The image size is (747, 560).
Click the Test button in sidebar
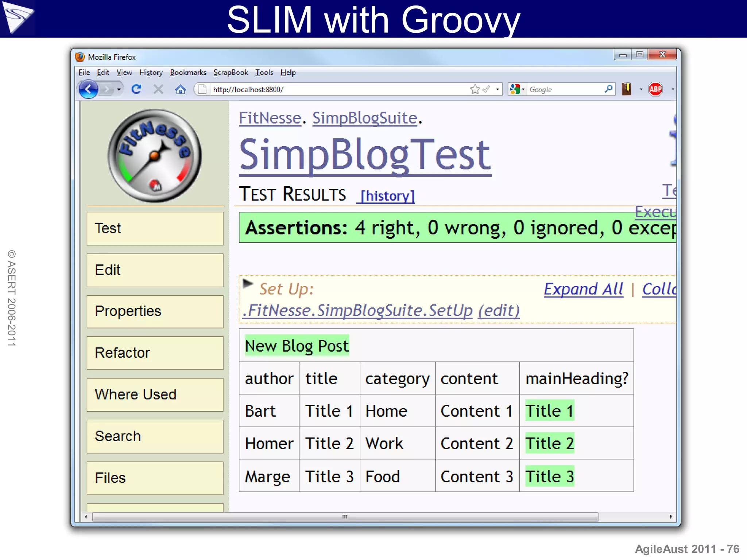(x=155, y=229)
